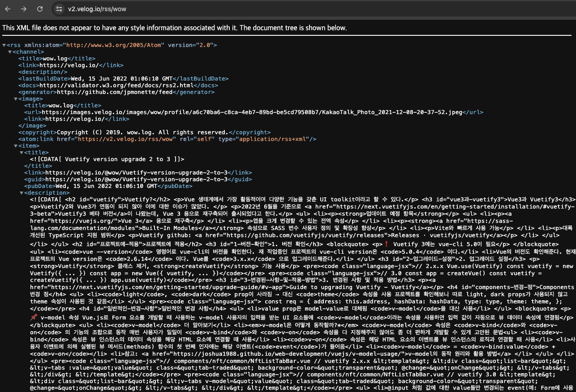The height and width of the screenshot is (392, 576).
Task: Collapse the item element
Action: [16, 146]
